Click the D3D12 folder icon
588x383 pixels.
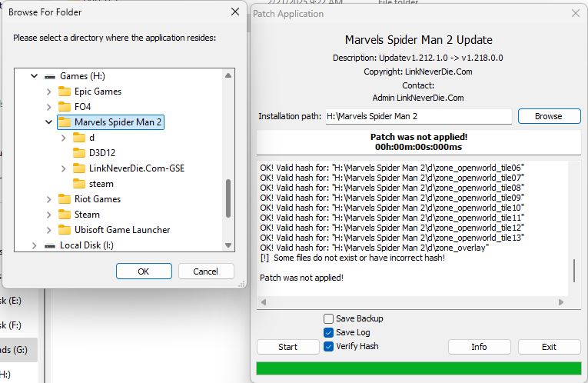pos(79,153)
